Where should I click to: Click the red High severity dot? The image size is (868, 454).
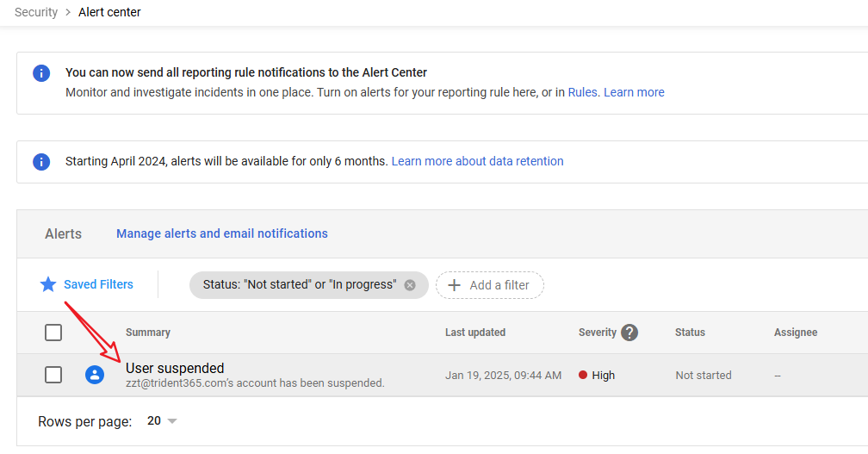(x=583, y=376)
